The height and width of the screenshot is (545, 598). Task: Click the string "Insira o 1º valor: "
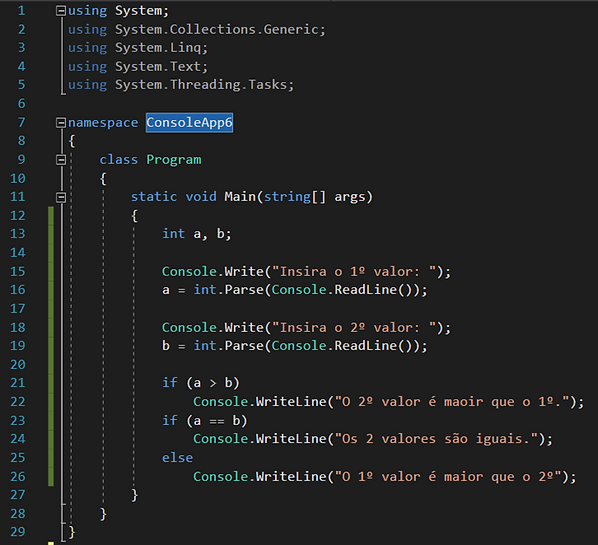(354, 272)
